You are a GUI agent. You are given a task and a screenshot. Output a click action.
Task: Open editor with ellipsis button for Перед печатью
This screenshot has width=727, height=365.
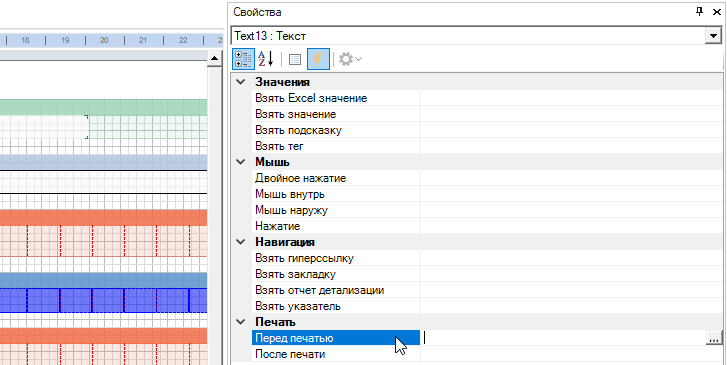[714, 339]
